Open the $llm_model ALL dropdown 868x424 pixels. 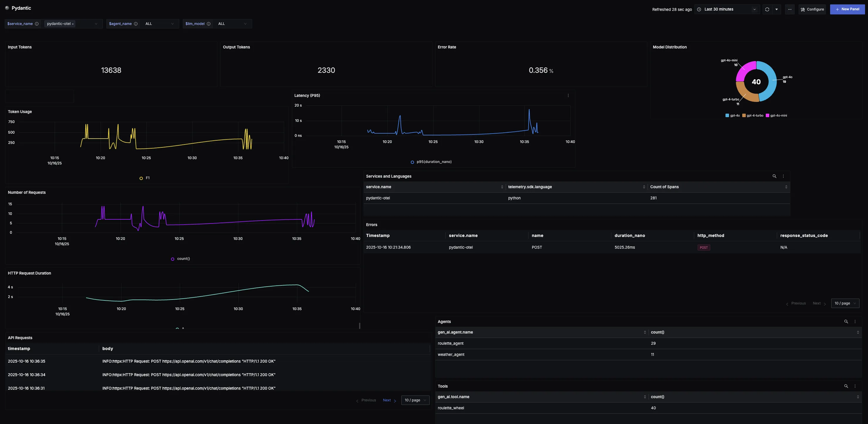(232, 23)
